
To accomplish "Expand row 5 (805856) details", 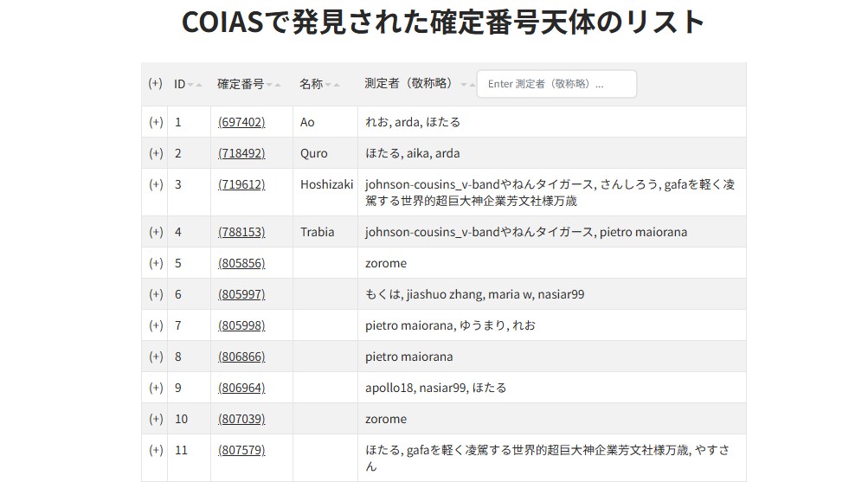I will [x=156, y=263].
